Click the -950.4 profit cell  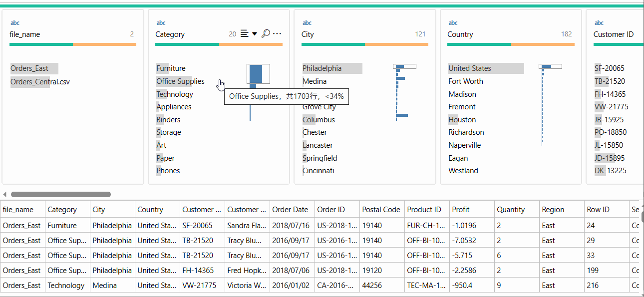click(x=472, y=286)
